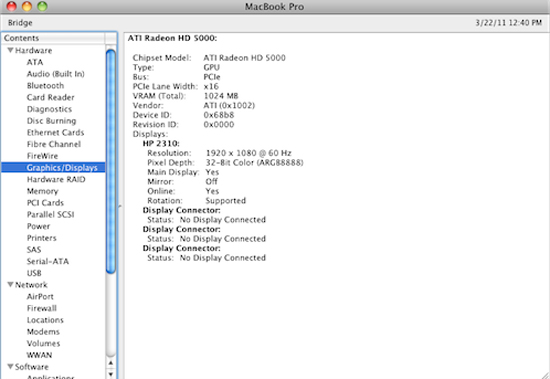Select Card Reader in sidebar
Screen dimensions: 550x379
point(51,97)
